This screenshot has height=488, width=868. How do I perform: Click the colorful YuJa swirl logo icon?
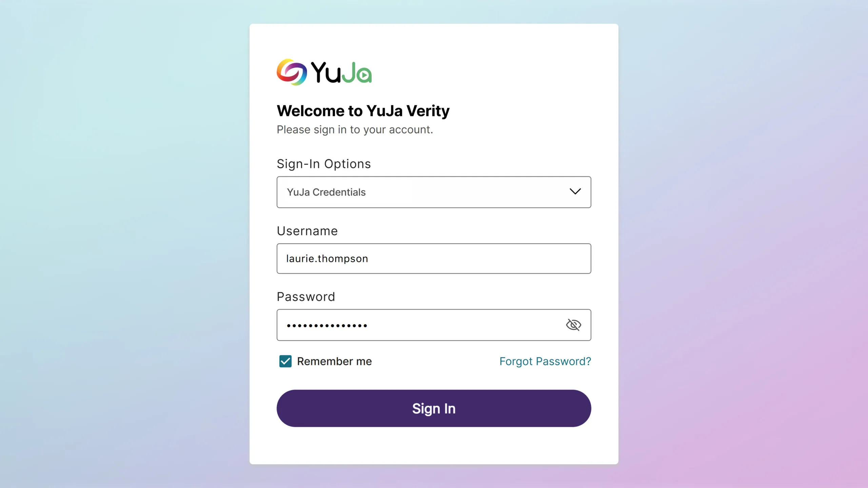(292, 72)
